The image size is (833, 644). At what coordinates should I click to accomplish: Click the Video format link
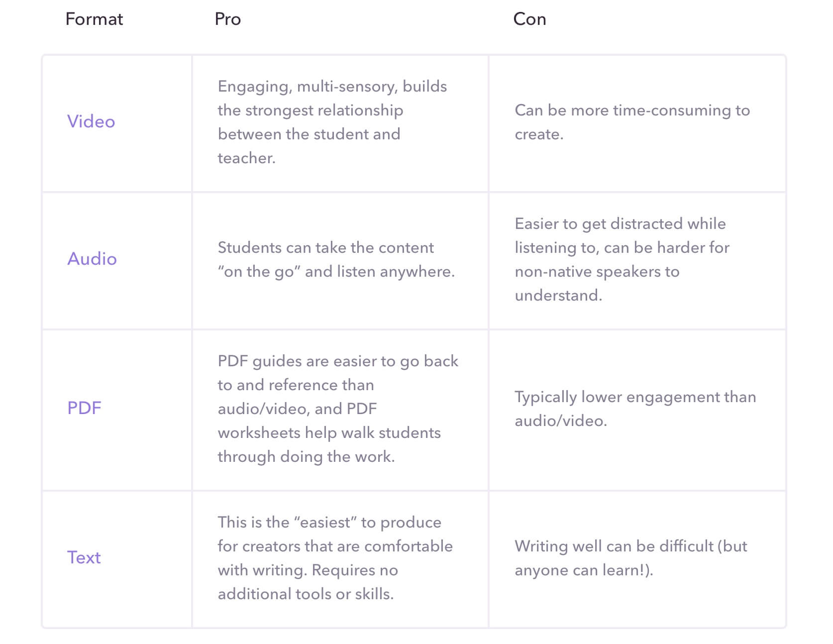[91, 121]
